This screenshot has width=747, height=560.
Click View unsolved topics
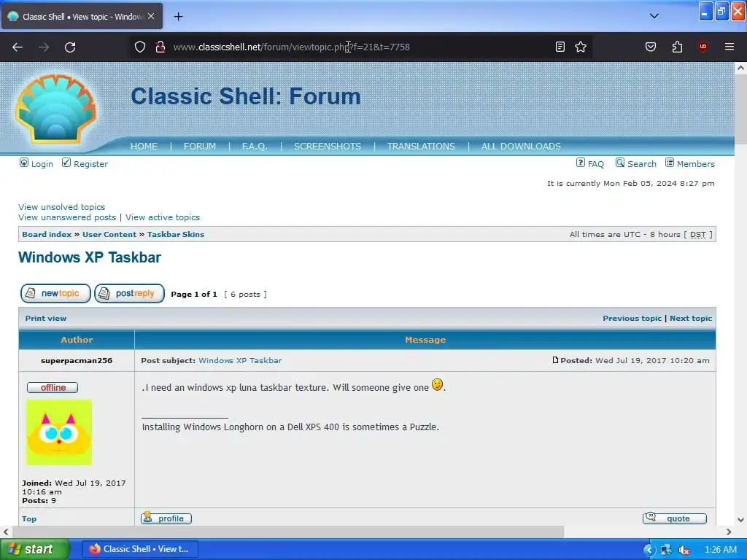tap(61, 206)
